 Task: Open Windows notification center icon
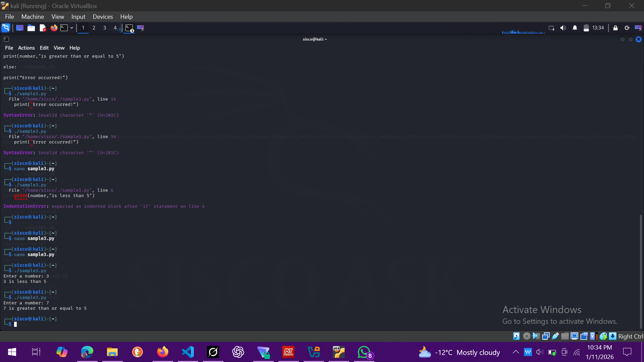(627, 352)
